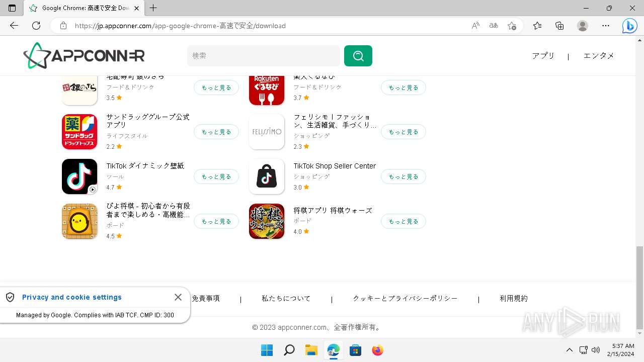Open the TikTok dynamic wallpaper app icon
The image size is (644, 362).
tap(79, 176)
